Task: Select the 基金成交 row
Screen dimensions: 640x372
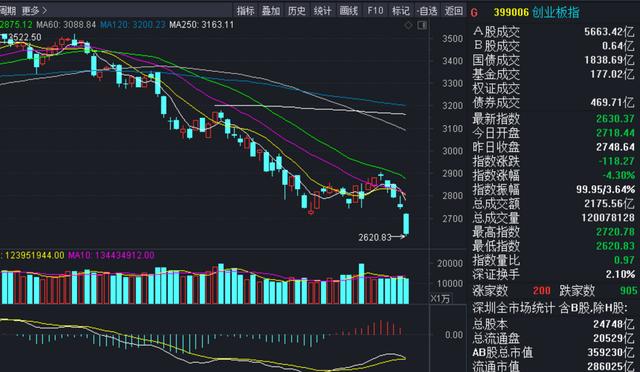Action: [553, 74]
